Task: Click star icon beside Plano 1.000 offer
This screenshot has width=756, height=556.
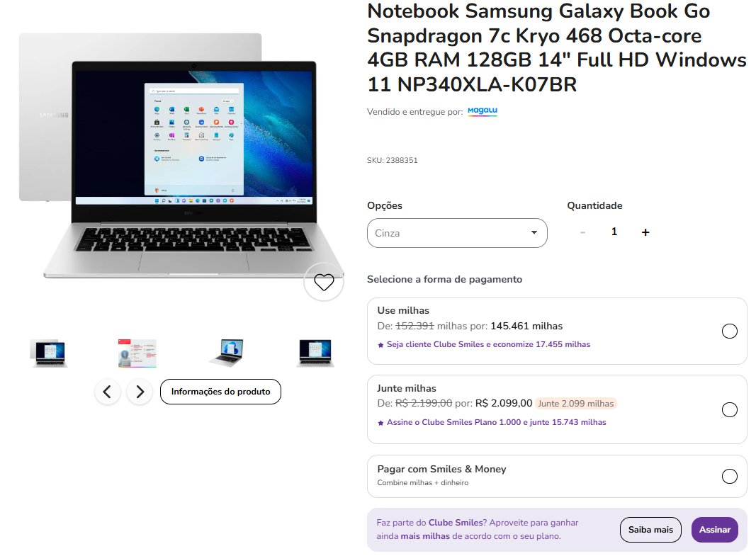Action: pos(381,423)
